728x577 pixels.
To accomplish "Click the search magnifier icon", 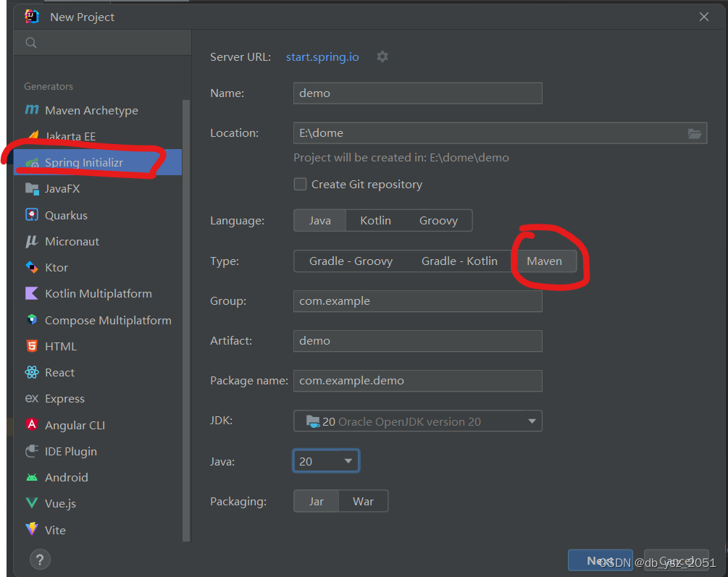I will point(31,43).
